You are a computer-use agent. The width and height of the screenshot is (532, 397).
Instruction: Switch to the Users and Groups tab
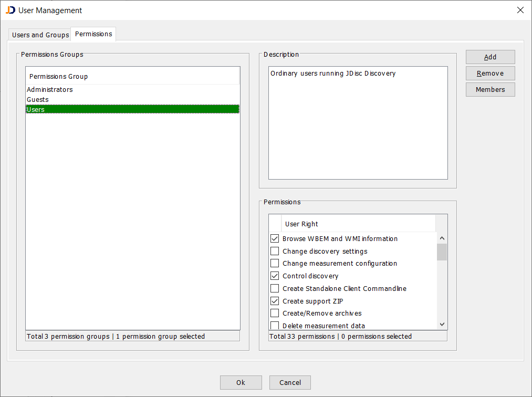pyautogui.click(x=39, y=34)
